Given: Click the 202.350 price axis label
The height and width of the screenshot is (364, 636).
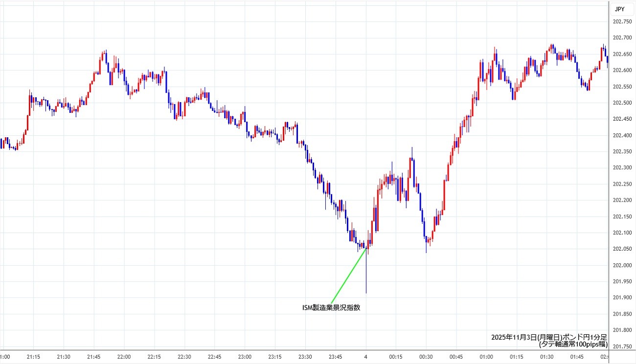Looking at the screenshot, I should pyautogui.click(x=621, y=151).
